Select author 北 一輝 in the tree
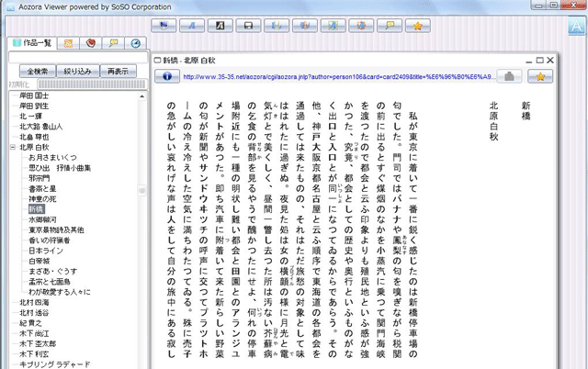 click(x=30, y=117)
